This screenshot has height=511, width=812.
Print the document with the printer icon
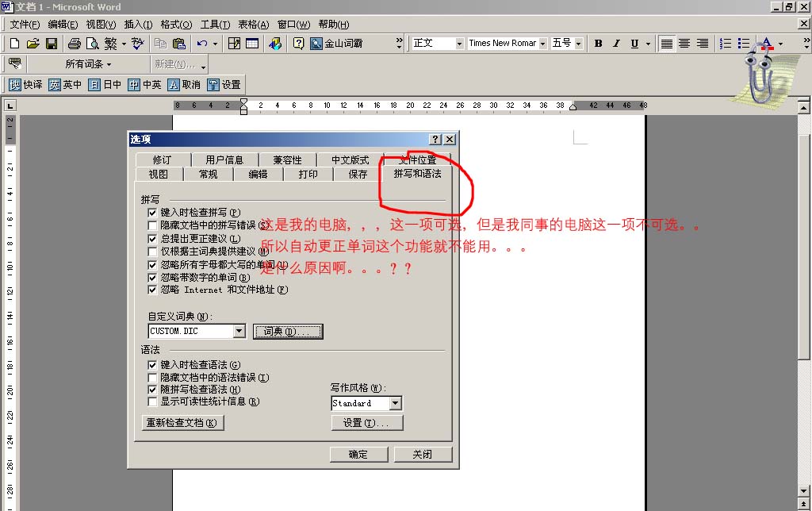click(x=75, y=44)
